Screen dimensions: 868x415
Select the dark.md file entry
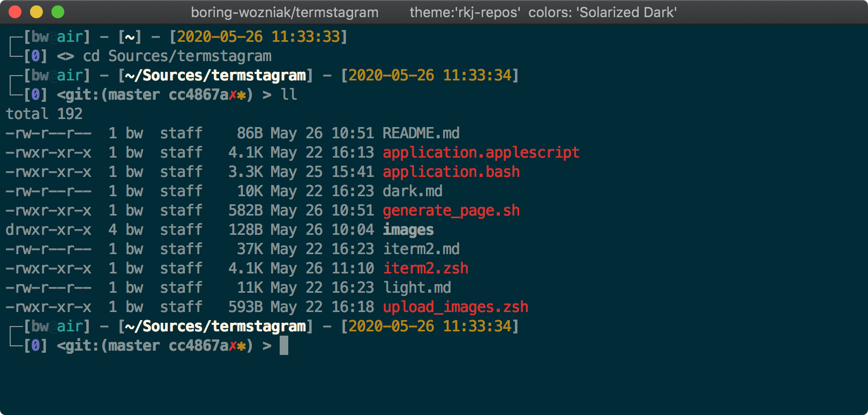pos(412,191)
